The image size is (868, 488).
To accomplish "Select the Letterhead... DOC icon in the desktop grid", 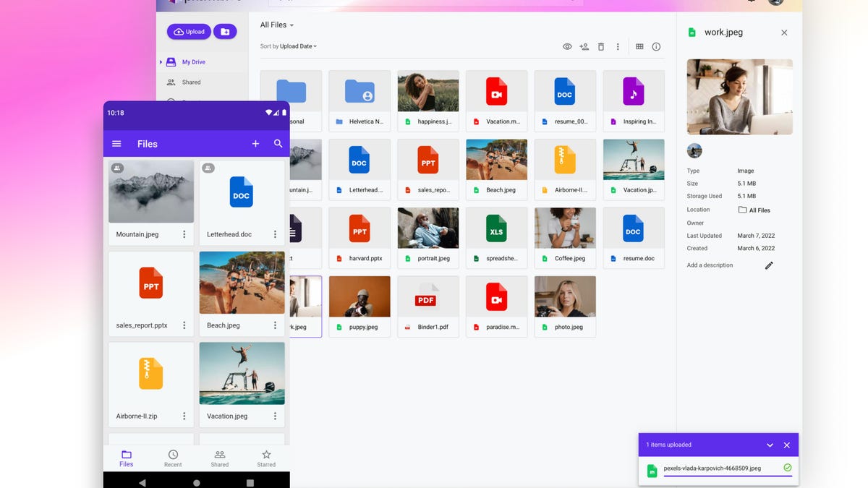I will (359, 160).
